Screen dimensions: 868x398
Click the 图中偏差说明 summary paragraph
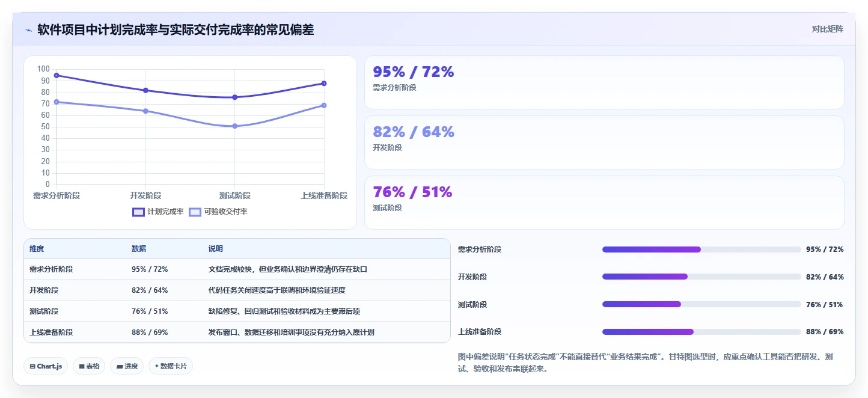click(646, 363)
